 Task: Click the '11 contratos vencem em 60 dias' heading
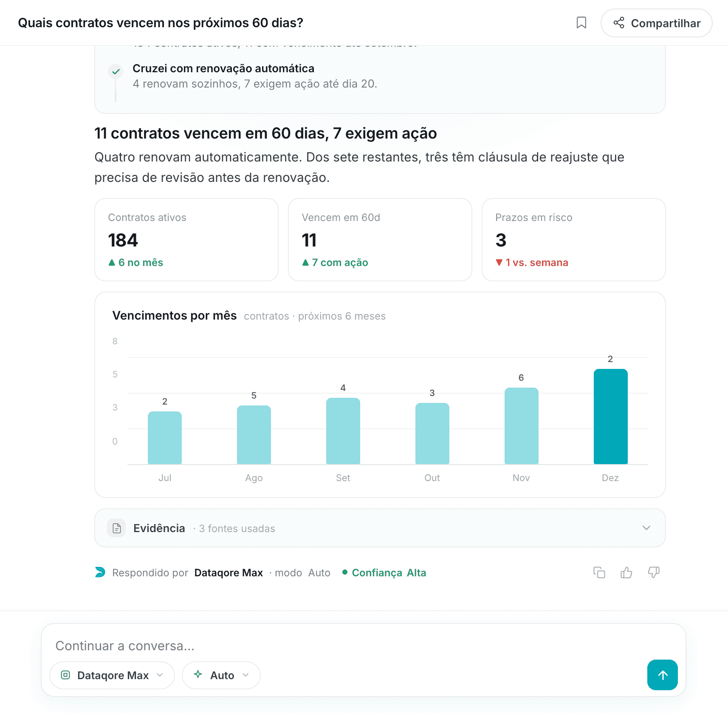click(x=265, y=133)
